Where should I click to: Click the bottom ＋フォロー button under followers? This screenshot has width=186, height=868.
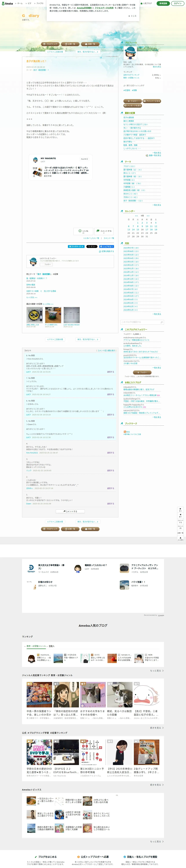click(x=142, y=372)
